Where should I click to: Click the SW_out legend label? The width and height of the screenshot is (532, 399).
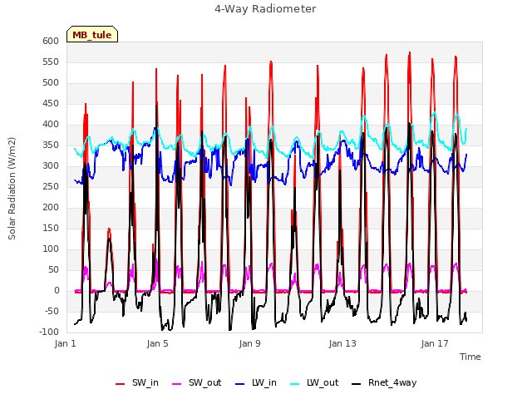pos(205,382)
